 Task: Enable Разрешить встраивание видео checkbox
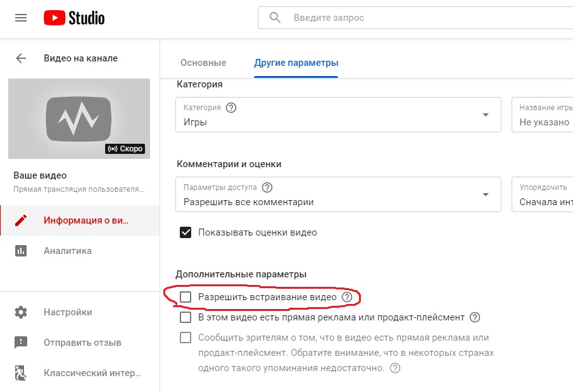click(x=186, y=297)
